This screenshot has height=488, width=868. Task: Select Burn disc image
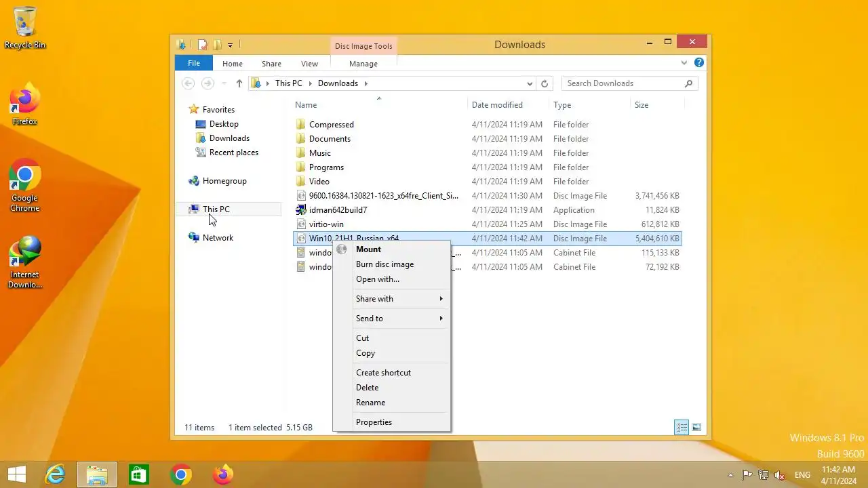pyautogui.click(x=391, y=264)
